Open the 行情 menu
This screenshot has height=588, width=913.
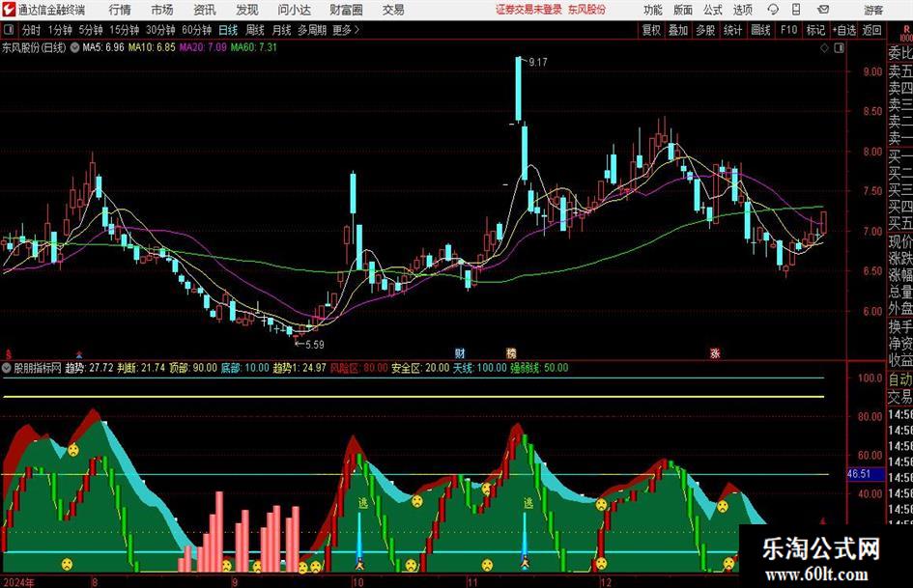point(120,10)
